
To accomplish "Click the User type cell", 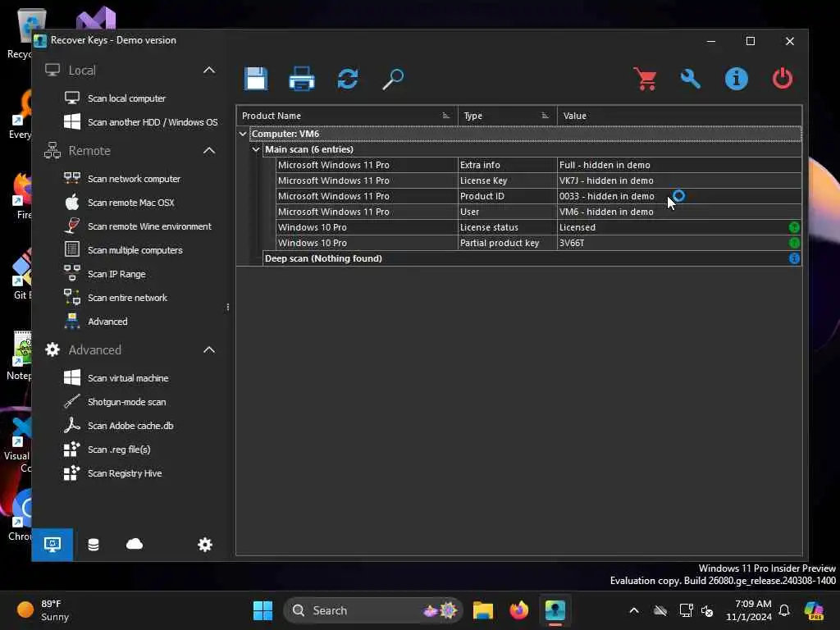I will (507, 212).
